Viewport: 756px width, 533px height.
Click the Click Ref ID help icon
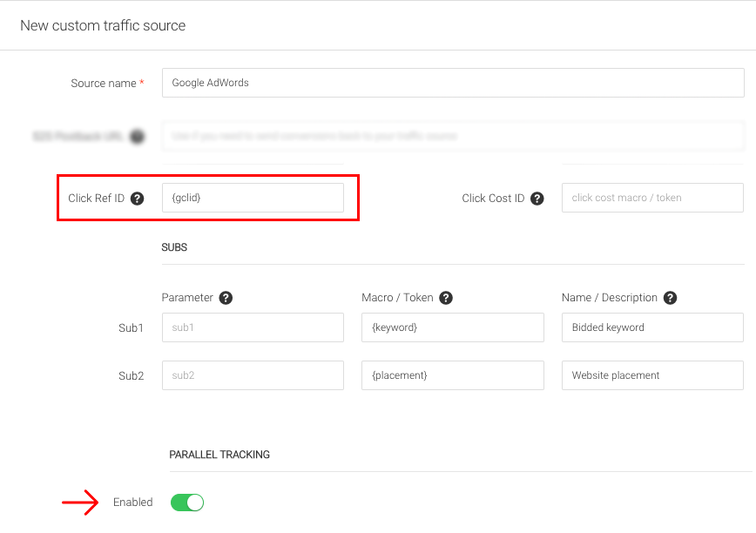pos(137,199)
